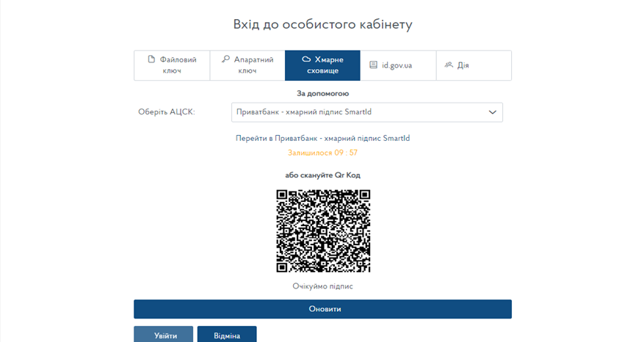Click the file icon in Файловий ключ tab
Screen dimensions: 644x342
tap(151, 59)
